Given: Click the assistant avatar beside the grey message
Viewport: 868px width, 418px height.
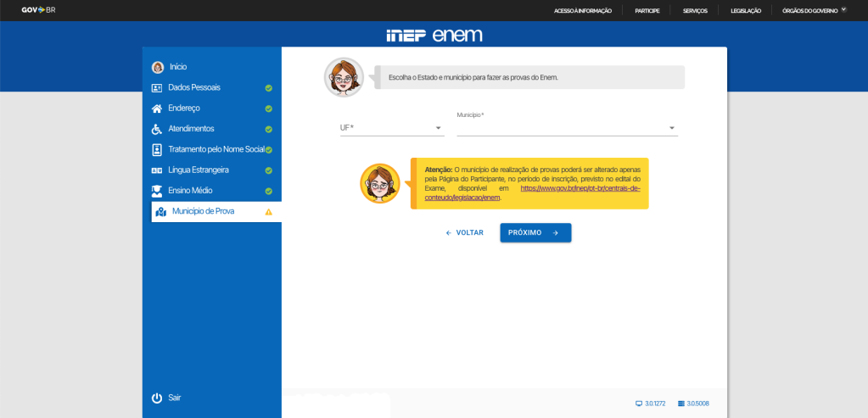Looking at the screenshot, I should (x=344, y=77).
